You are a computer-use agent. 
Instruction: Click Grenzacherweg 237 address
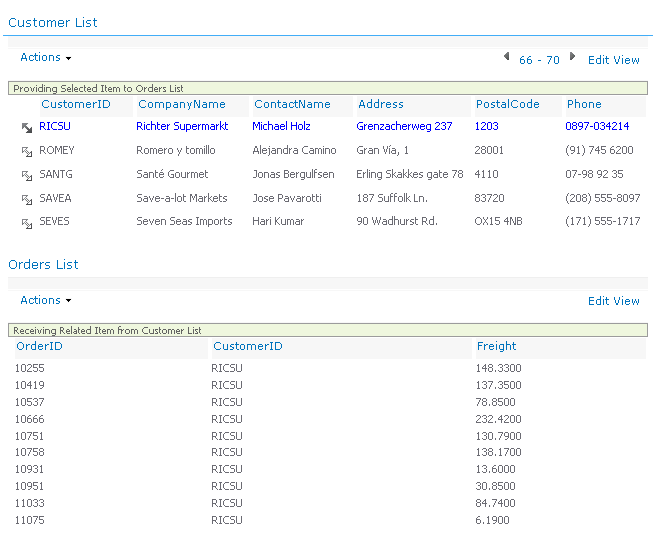(x=404, y=126)
